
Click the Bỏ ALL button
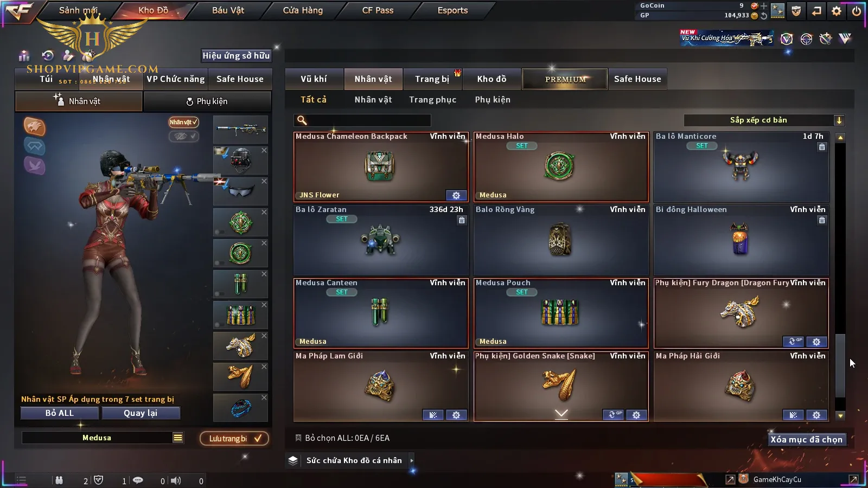coord(60,413)
